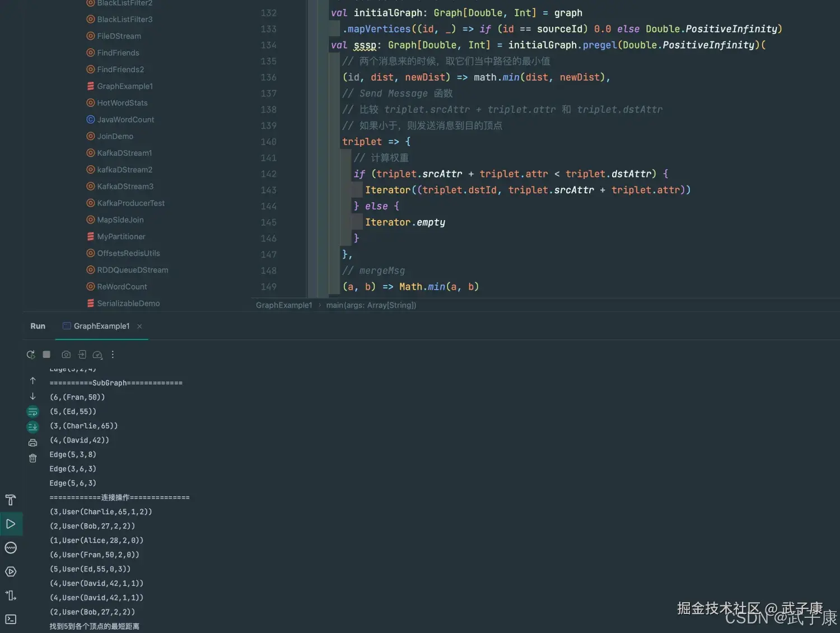The width and height of the screenshot is (840, 633).
Task: Open KafkaProducerTest in the project tree
Action: coord(130,203)
